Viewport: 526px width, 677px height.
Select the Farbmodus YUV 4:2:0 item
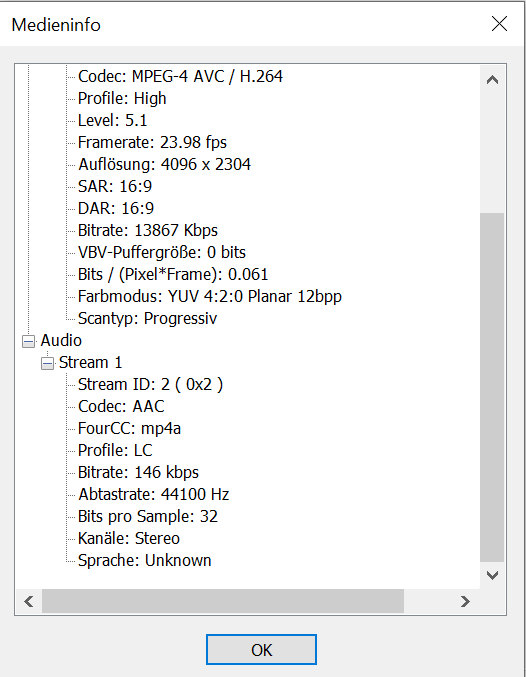pyautogui.click(x=210, y=297)
